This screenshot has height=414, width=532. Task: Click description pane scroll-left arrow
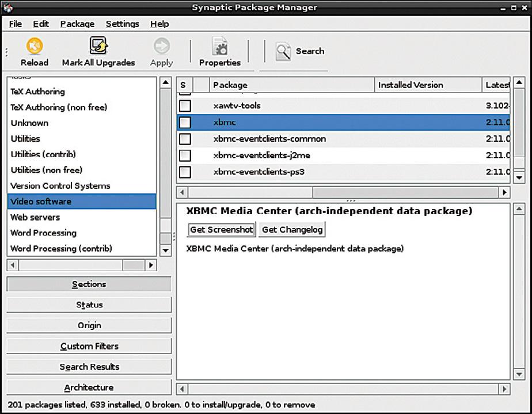click(182, 389)
